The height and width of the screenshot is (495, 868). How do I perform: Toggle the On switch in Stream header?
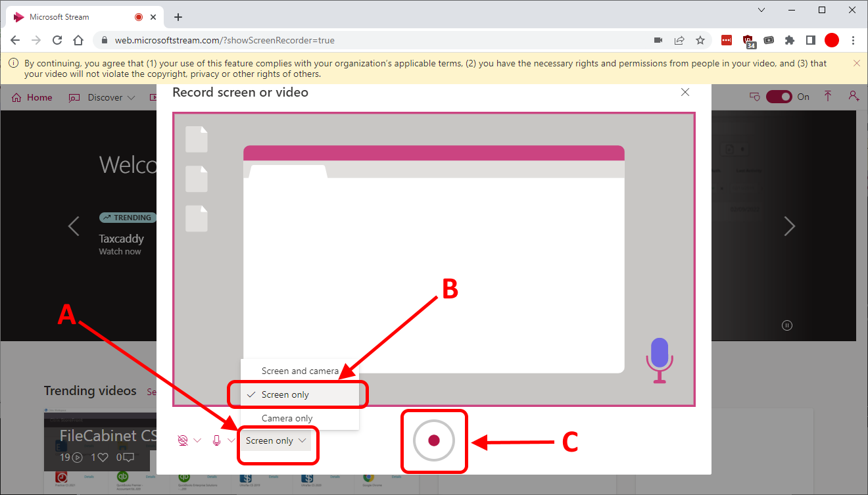pyautogui.click(x=779, y=97)
